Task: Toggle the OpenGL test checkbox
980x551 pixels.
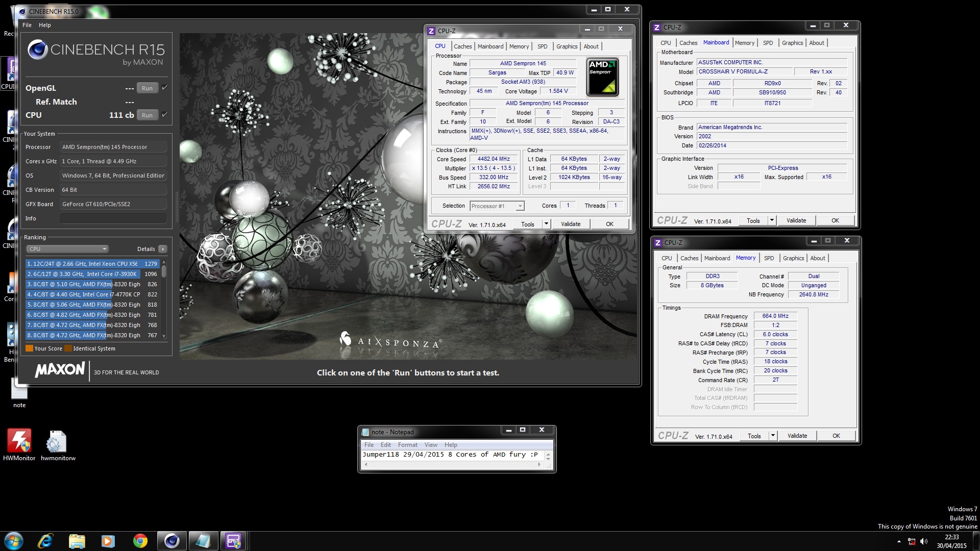Action: (x=164, y=88)
